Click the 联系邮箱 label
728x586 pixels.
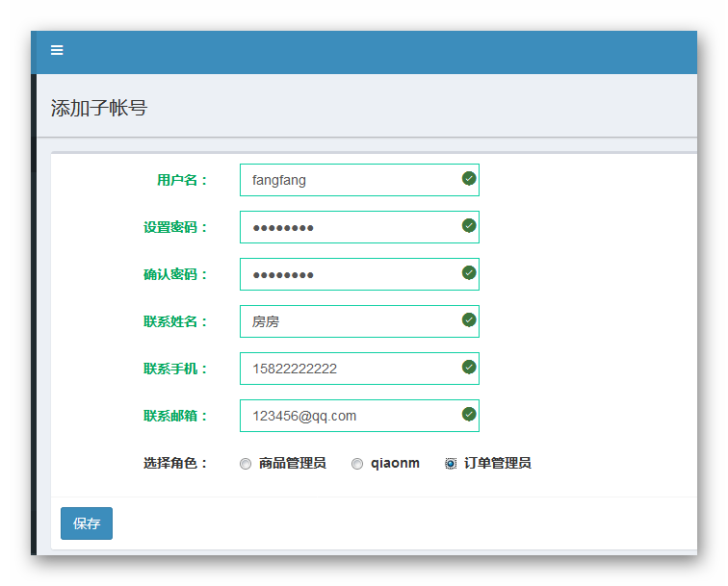(x=175, y=416)
